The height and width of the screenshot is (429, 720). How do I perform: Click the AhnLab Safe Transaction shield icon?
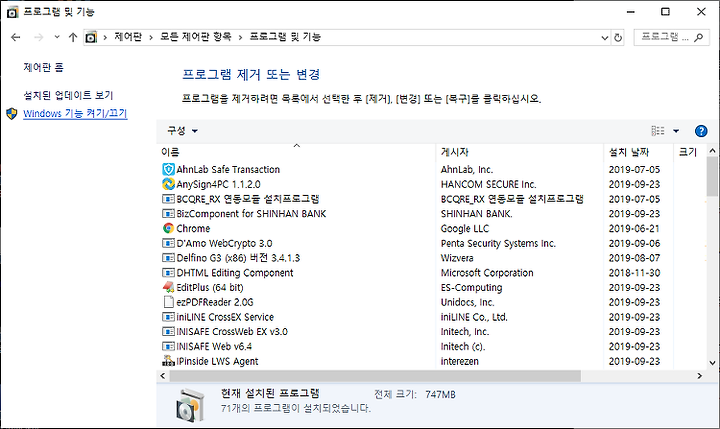tap(169, 169)
